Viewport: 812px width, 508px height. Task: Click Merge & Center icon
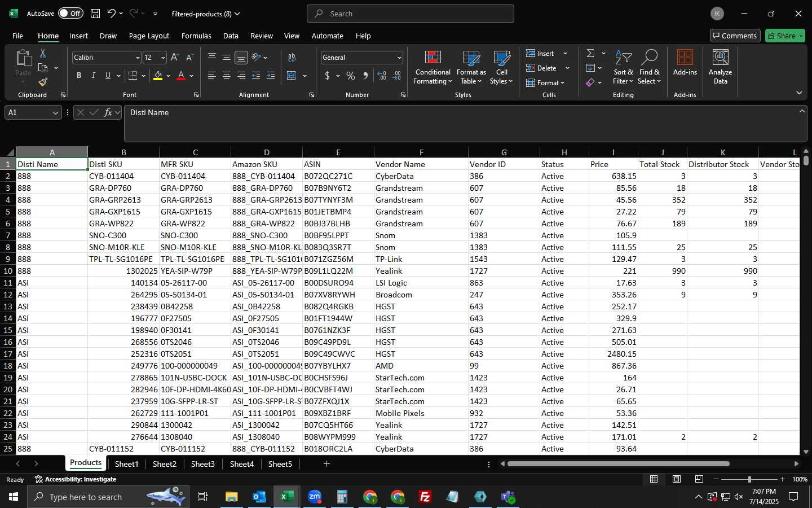click(x=292, y=76)
